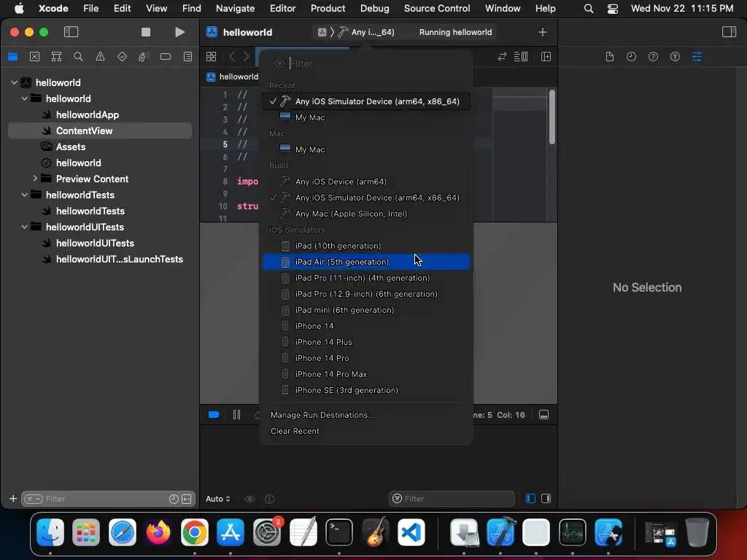Click the quick look eye icon in variables view
Image resolution: width=747 pixels, height=560 pixels.
coord(249,499)
